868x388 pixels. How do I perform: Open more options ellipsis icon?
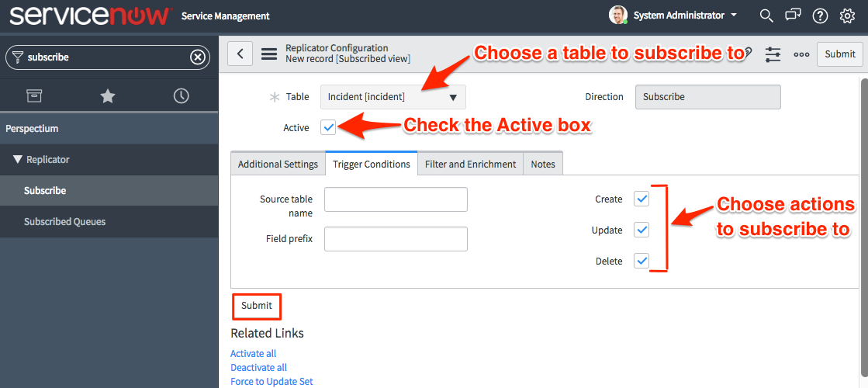[801, 54]
